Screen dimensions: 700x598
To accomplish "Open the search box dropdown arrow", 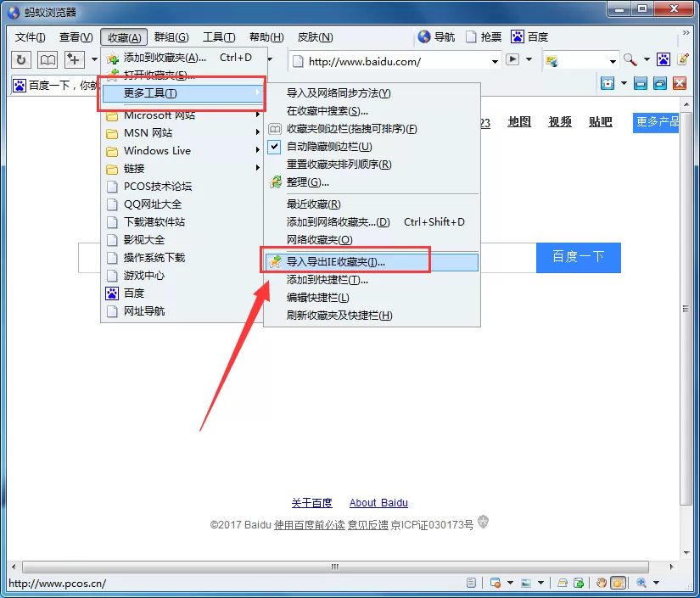I will pyautogui.click(x=613, y=61).
